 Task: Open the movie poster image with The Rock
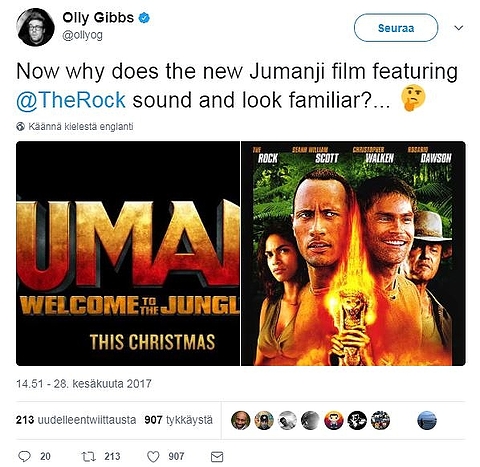pos(353,253)
